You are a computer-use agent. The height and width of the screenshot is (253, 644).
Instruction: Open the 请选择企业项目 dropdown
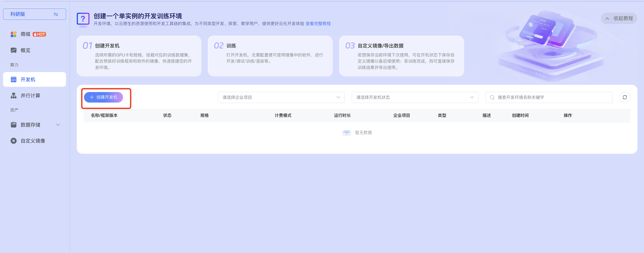[x=281, y=97]
